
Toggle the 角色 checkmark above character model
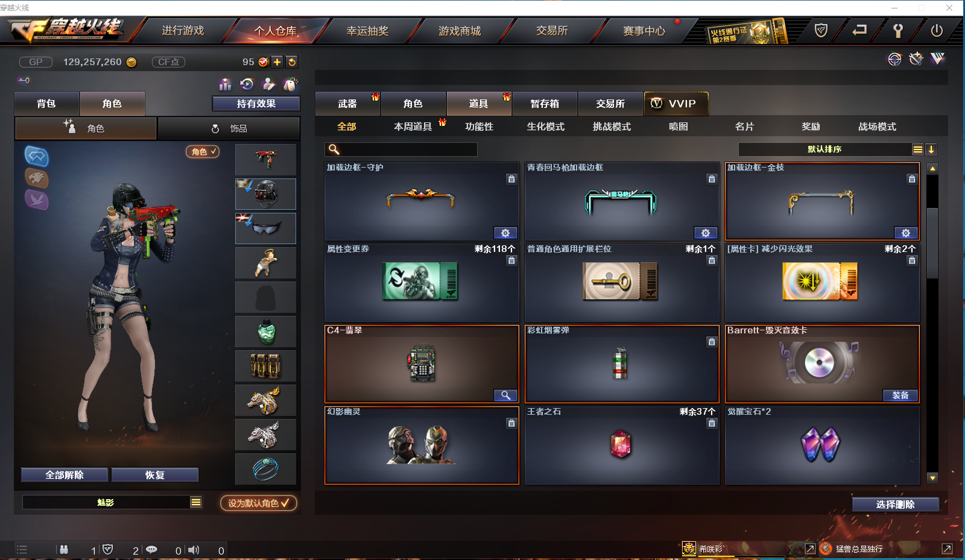[x=203, y=151]
